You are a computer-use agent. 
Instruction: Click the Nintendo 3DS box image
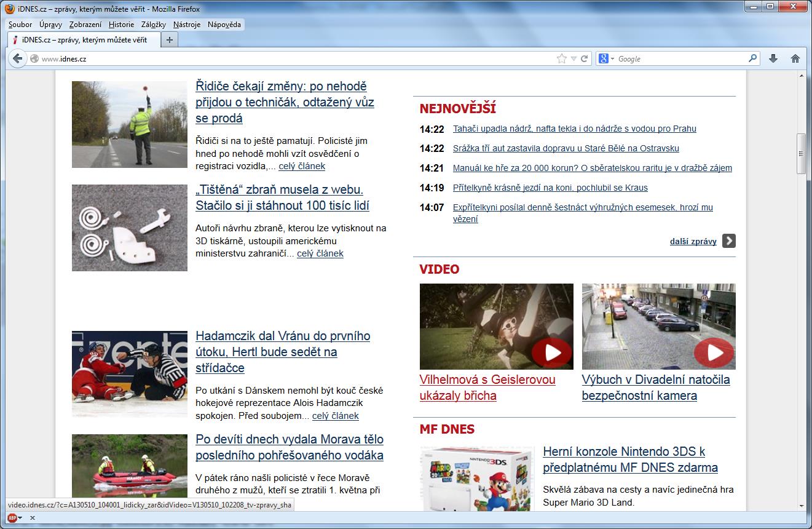point(477,480)
